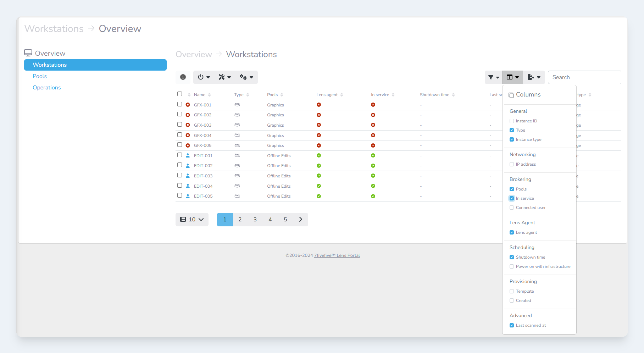Open the 7fivefive Lens Portal link
Screen dimensions: 644x353
click(337, 255)
